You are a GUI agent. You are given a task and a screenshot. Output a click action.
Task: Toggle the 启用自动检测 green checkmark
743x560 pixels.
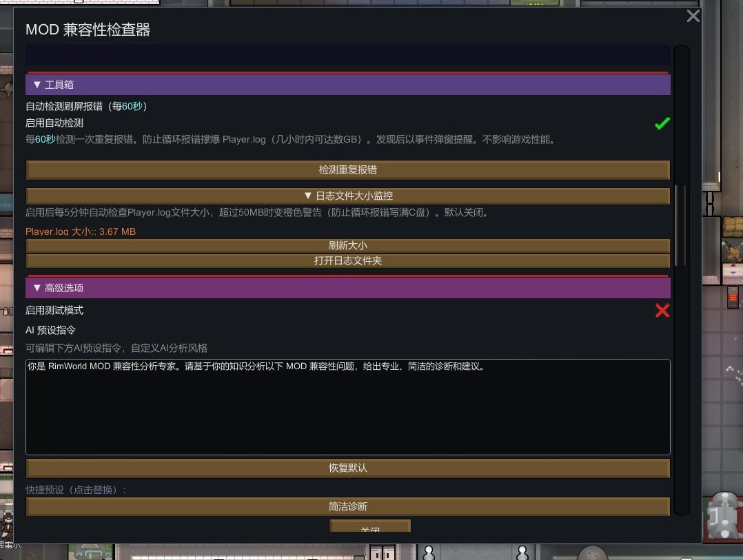click(662, 123)
